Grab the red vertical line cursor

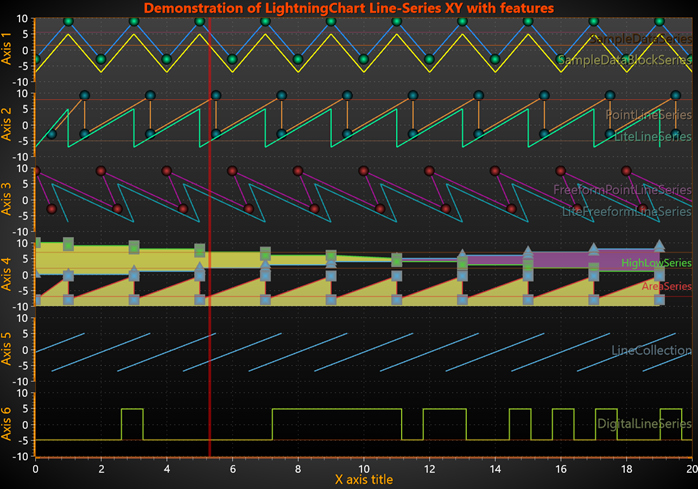click(x=209, y=237)
